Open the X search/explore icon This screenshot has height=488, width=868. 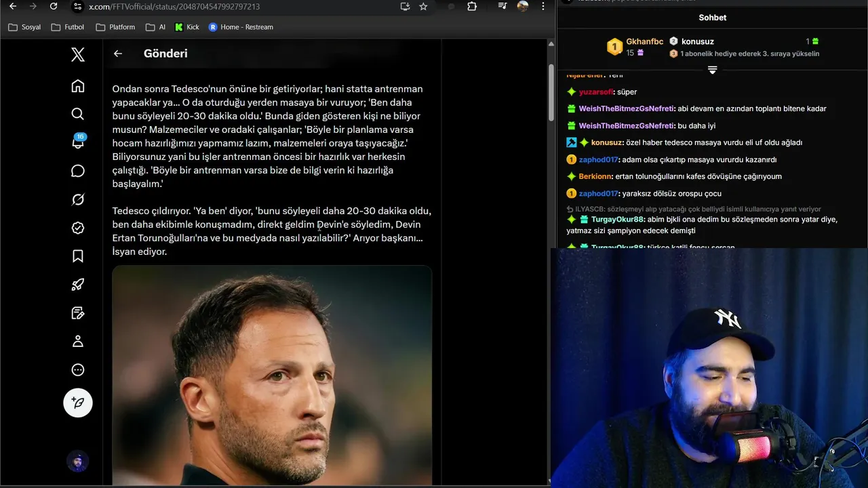tap(78, 114)
